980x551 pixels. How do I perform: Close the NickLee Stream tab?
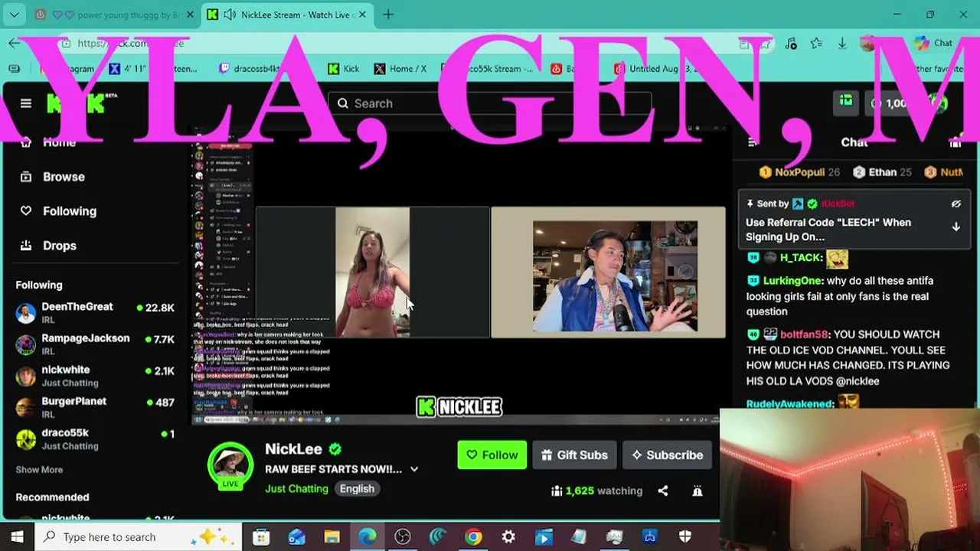tap(362, 15)
